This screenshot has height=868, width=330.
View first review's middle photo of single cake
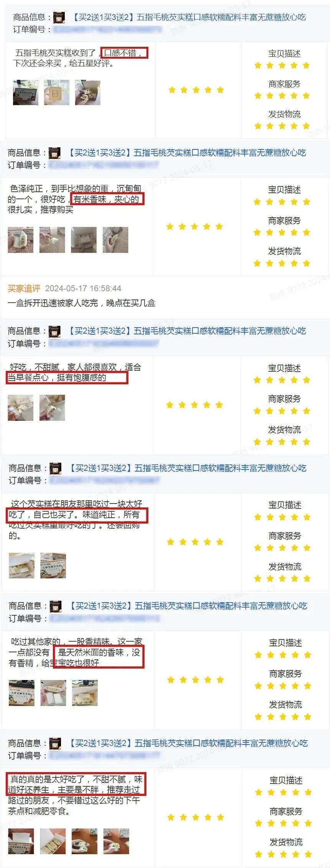(57, 92)
